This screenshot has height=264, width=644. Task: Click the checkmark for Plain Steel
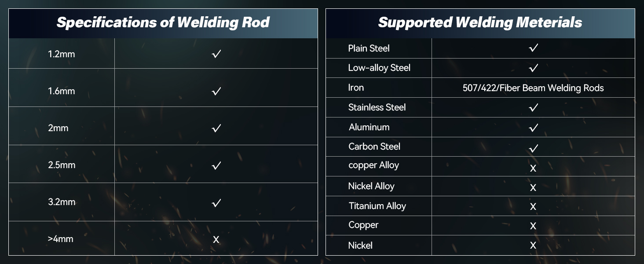click(x=534, y=48)
